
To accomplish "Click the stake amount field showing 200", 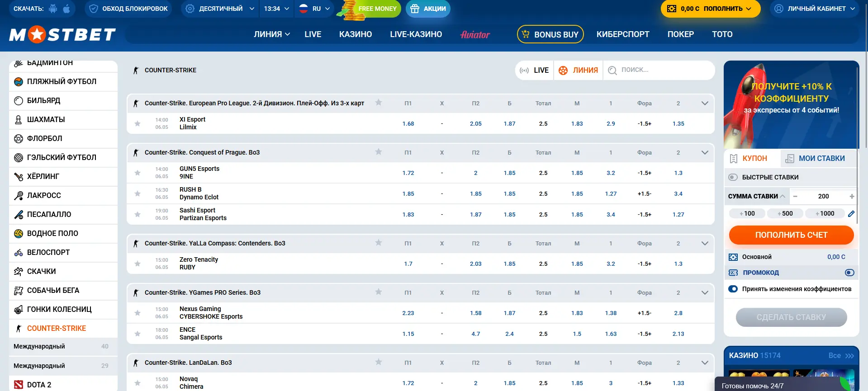I will point(823,196).
